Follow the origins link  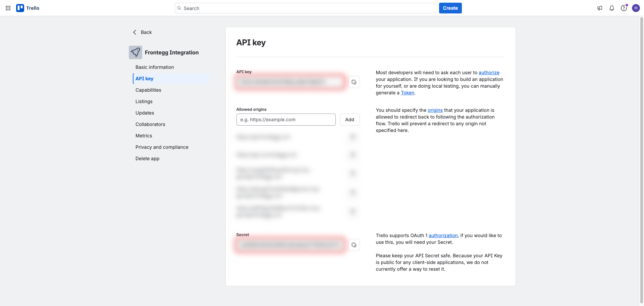click(x=435, y=110)
